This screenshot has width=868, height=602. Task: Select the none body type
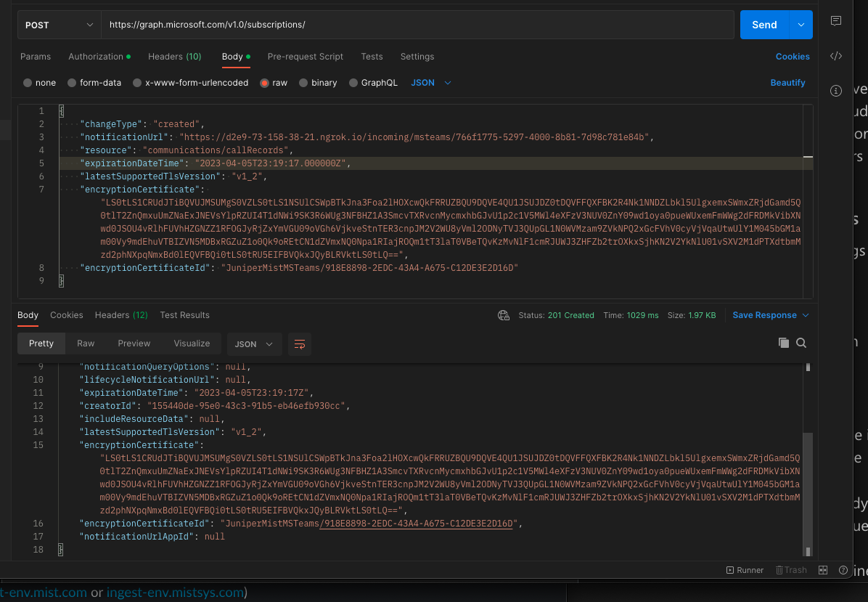click(x=39, y=83)
